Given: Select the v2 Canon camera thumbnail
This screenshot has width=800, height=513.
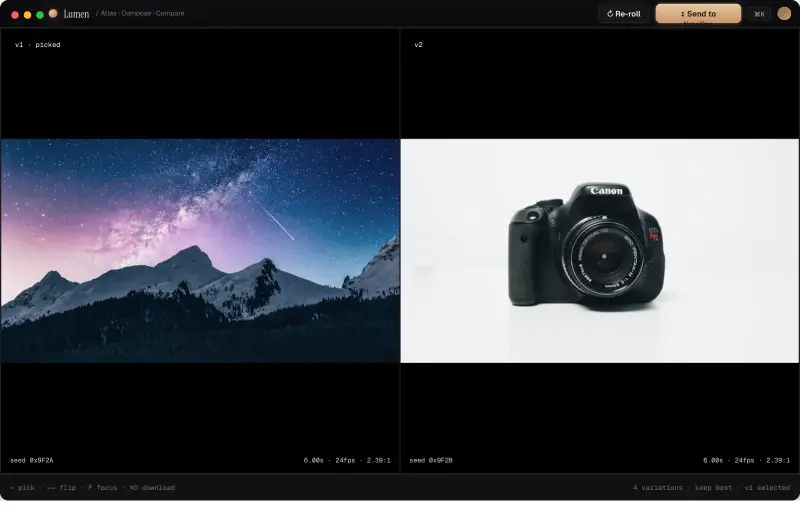Looking at the screenshot, I should click(x=600, y=251).
